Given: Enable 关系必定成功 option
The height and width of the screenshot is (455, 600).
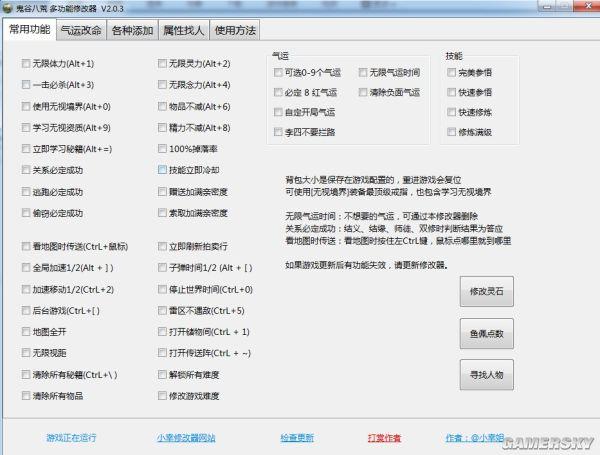Looking at the screenshot, I should coord(26,170).
